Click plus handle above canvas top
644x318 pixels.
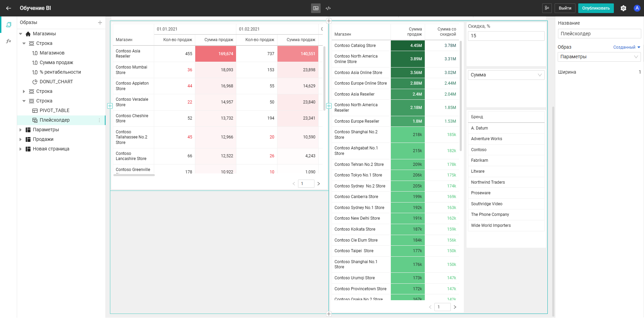pyautogui.click(x=329, y=21)
